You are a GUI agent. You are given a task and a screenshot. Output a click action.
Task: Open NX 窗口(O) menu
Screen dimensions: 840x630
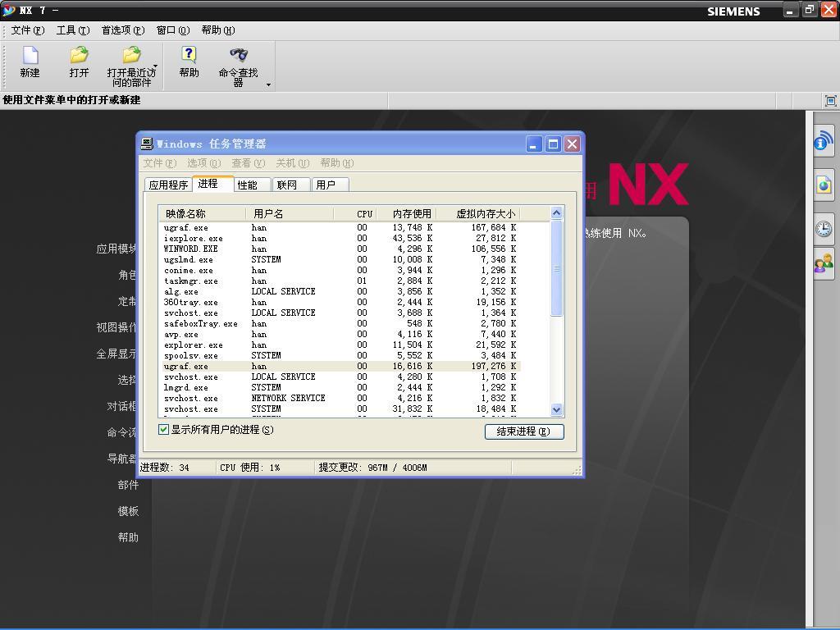[x=173, y=30]
